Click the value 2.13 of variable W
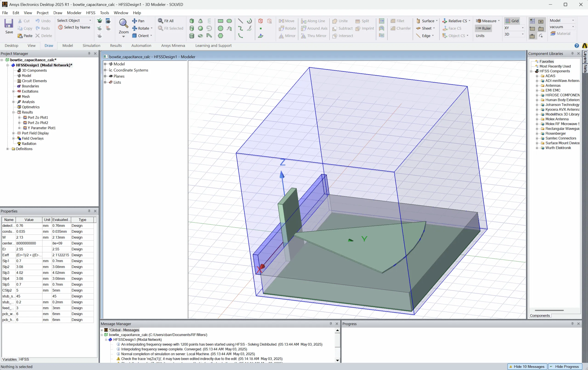588x370 pixels. (29, 238)
